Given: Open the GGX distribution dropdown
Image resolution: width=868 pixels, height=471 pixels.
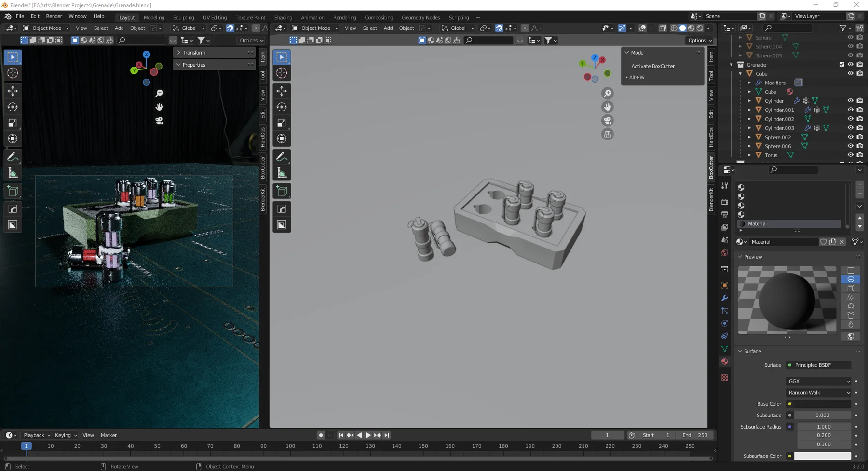Looking at the screenshot, I should tap(819, 381).
